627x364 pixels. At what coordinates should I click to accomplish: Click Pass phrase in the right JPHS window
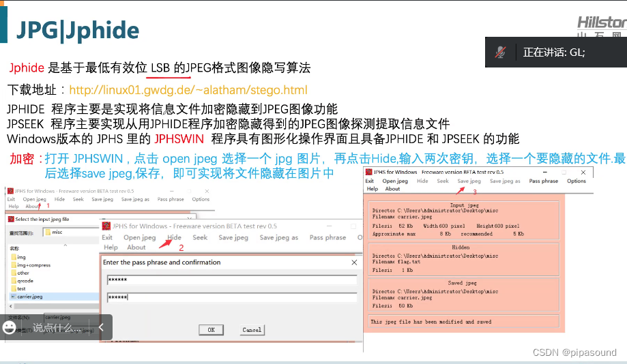click(x=544, y=181)
